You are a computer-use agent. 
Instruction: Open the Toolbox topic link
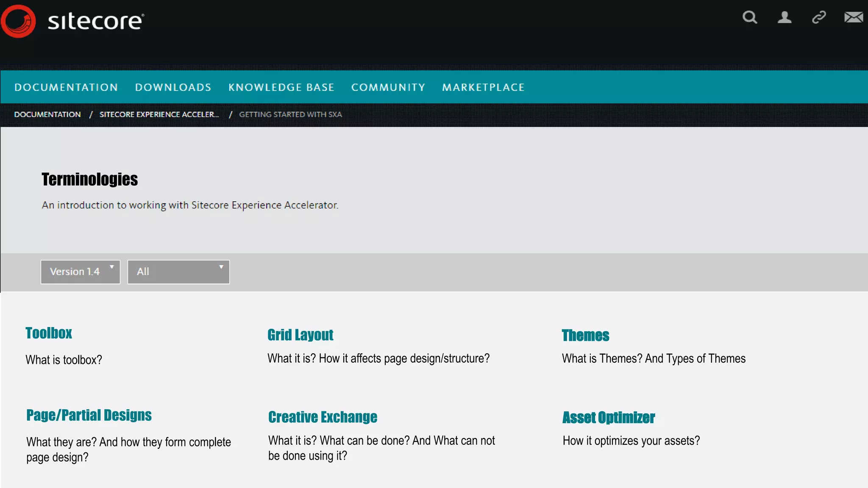point(49,333)
